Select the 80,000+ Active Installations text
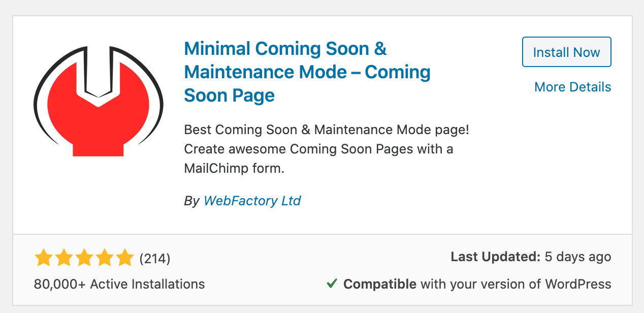The image size is (644, 313). [119, 284]
